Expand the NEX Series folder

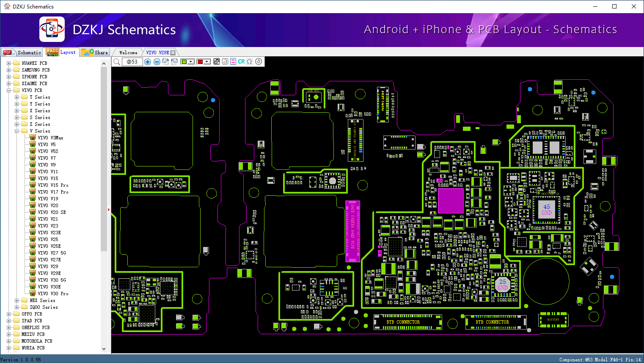click(17, 300)
